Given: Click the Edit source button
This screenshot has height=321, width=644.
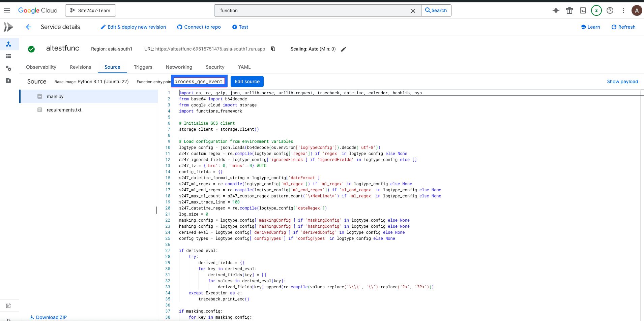Looking at the screenshot, I should [x=247, y=82].
